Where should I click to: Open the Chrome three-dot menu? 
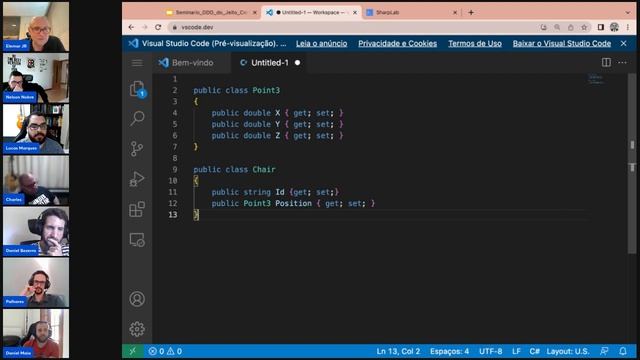[x=627, y=27]
